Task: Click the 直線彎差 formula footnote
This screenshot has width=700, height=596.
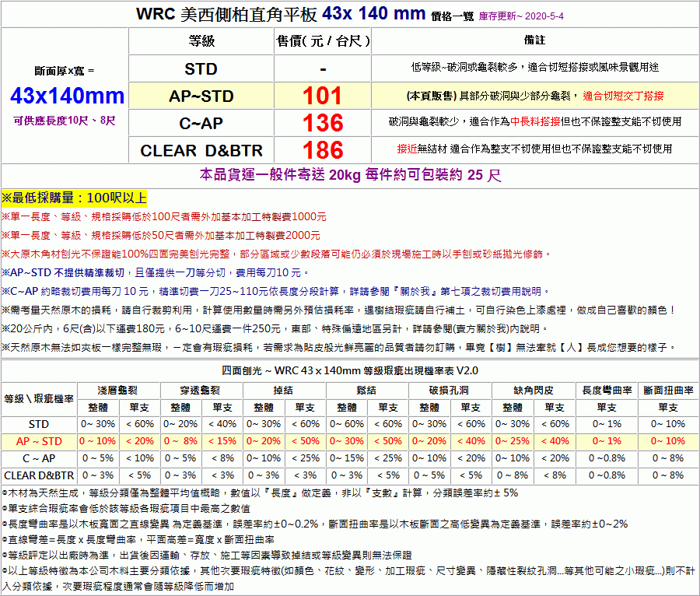Action: [138, 540]
